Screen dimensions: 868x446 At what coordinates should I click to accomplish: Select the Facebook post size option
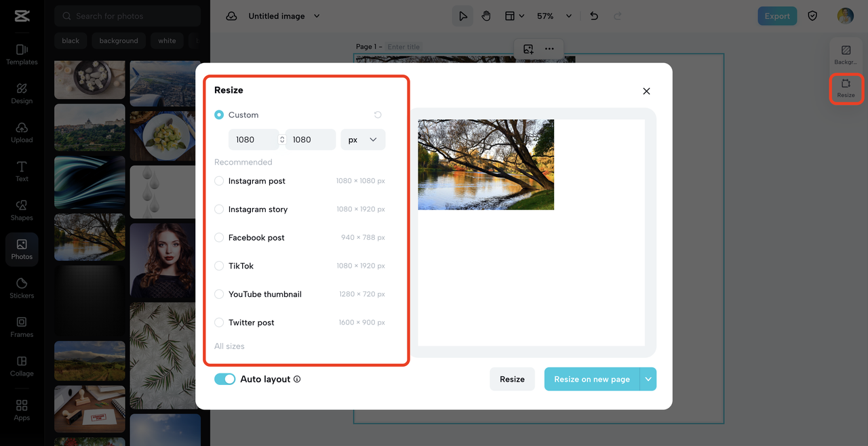[x=300, y=238]
